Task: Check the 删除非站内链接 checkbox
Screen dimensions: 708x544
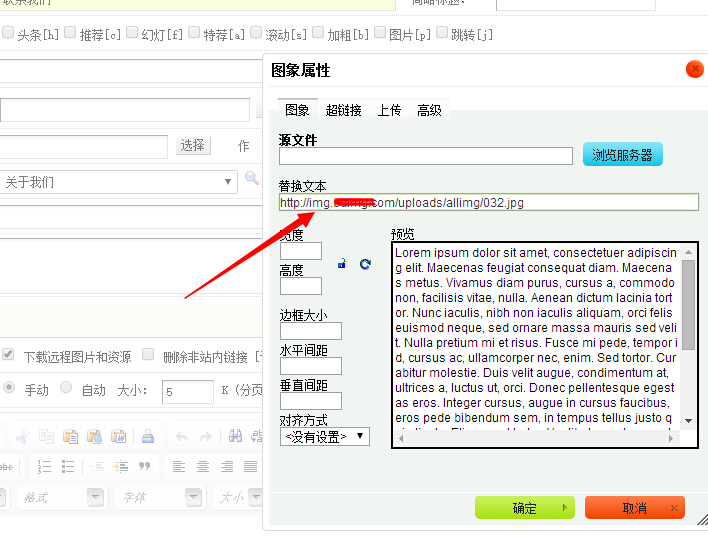Action: [148, 354]
